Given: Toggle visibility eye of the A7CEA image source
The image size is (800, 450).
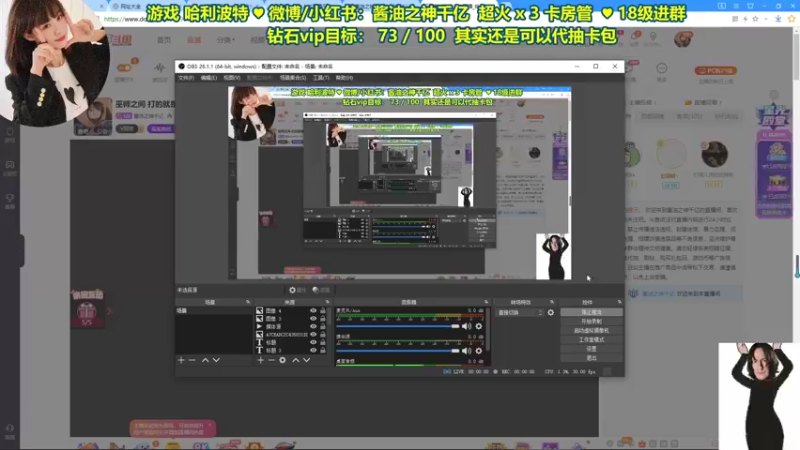Looking at the screenshot, I should tap(313, 335).
